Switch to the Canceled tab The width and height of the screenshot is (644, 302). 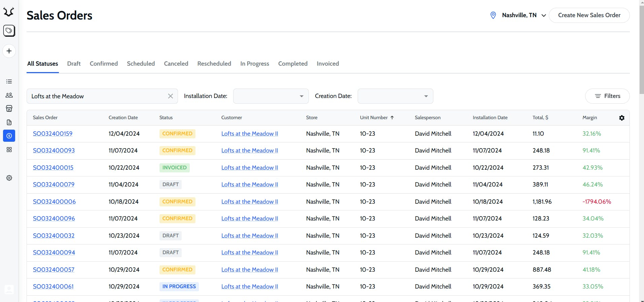click(x=176, y=64)
